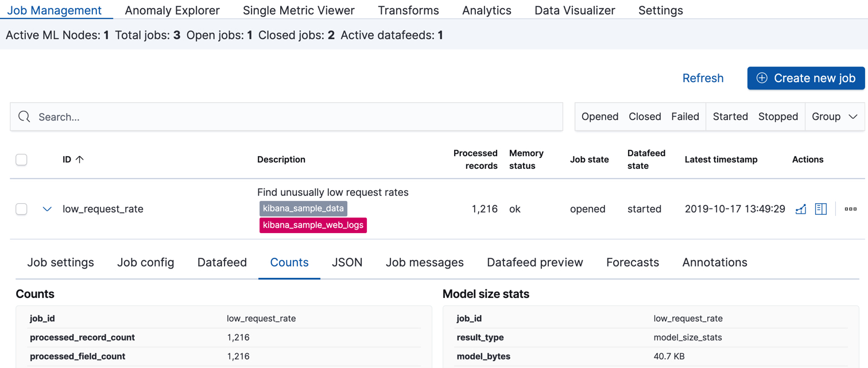Screen dimensions: 868x368
Task: Click the search magnifier icon
Action: tap(24, 117)
